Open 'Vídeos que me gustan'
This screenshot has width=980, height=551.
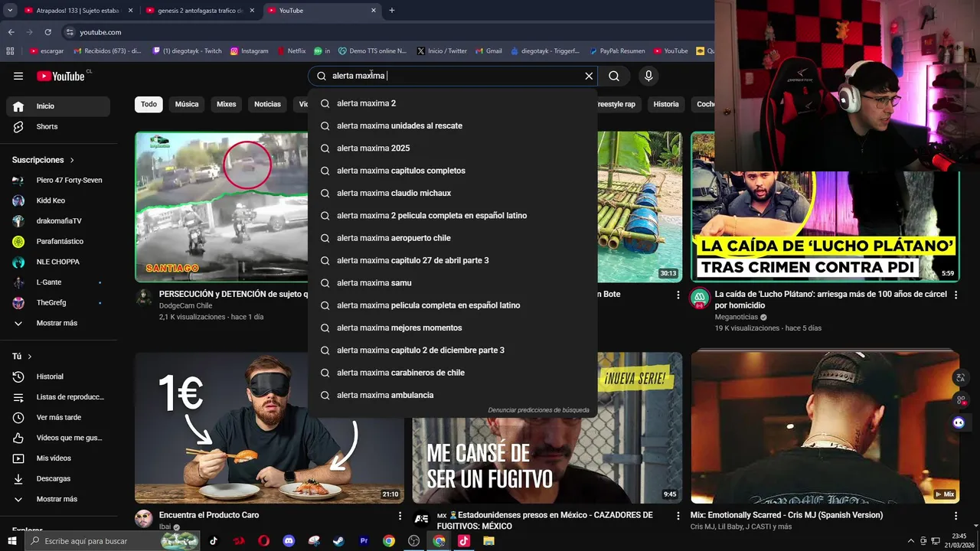pos(58,438)
